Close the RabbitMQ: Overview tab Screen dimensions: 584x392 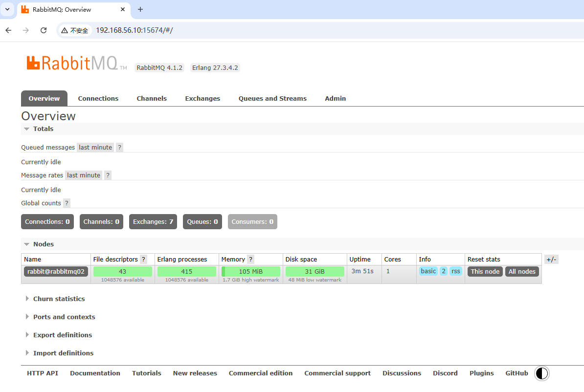point(123,9)
